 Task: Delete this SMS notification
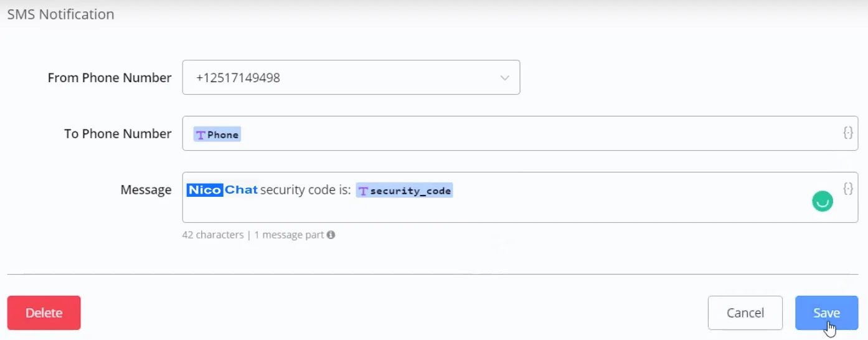coord(44,313)
